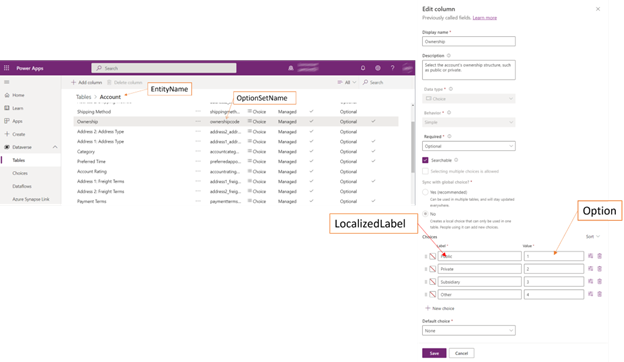Pick color swatch for Subsidiary choice
This screenshot has width=624, height=362.
(x=433, y=282)
